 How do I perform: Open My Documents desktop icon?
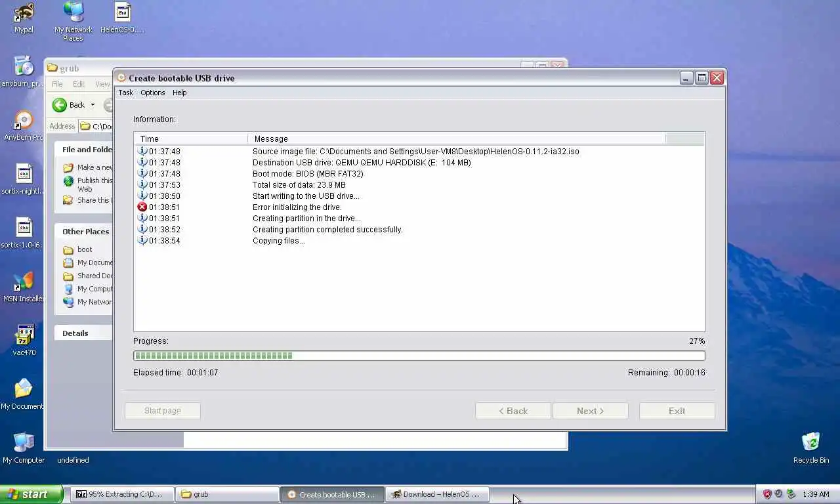click(x=23, y=394)
